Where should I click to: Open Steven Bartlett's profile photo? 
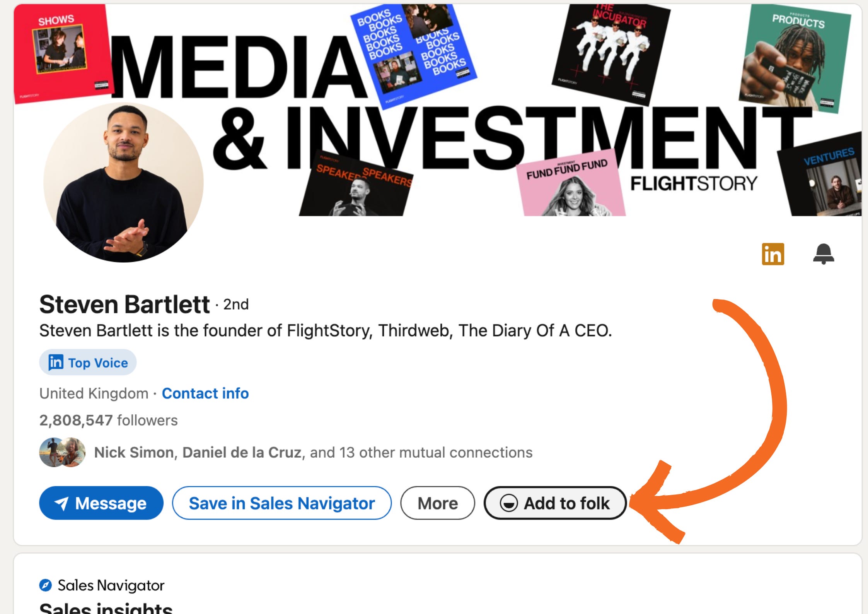(x=123, y=182)
